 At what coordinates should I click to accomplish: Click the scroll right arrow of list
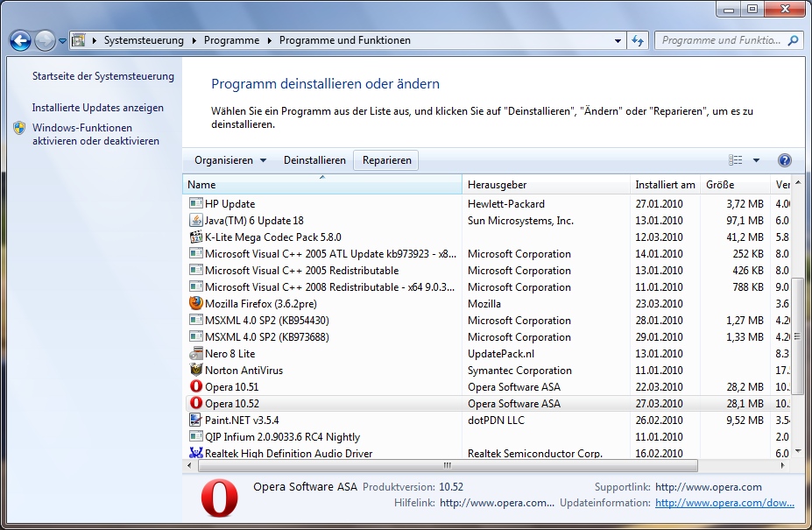click(782, 465)
